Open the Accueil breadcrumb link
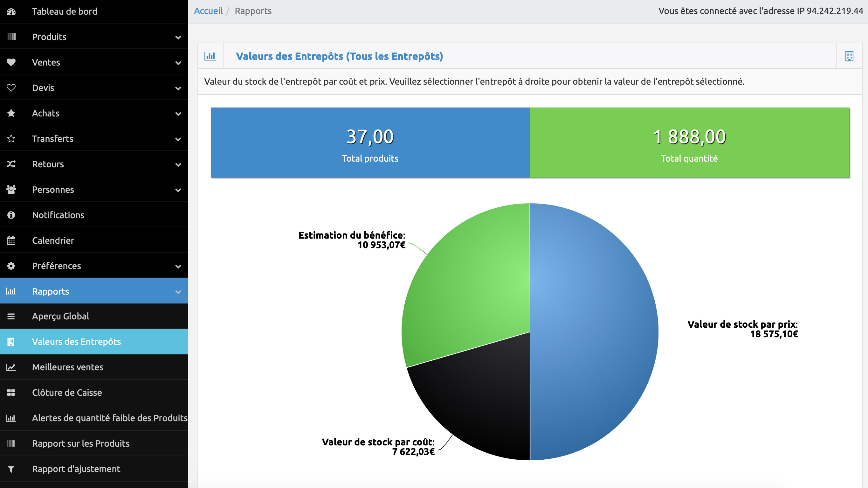 coord(208,11)
